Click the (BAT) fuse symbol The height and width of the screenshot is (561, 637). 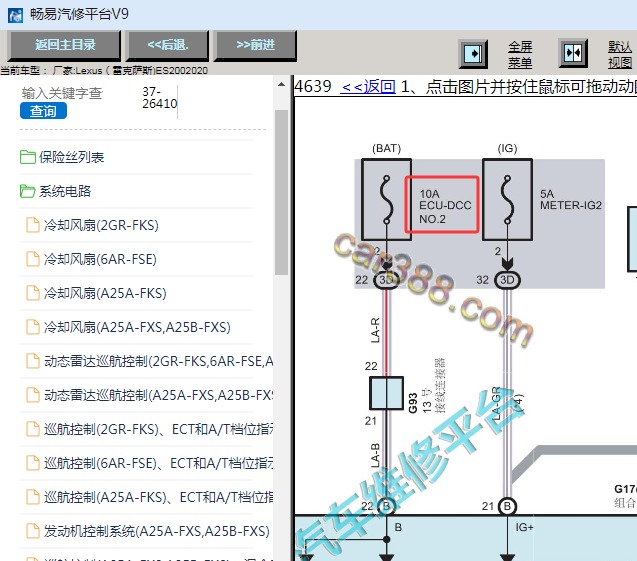[x=386, y=199]
